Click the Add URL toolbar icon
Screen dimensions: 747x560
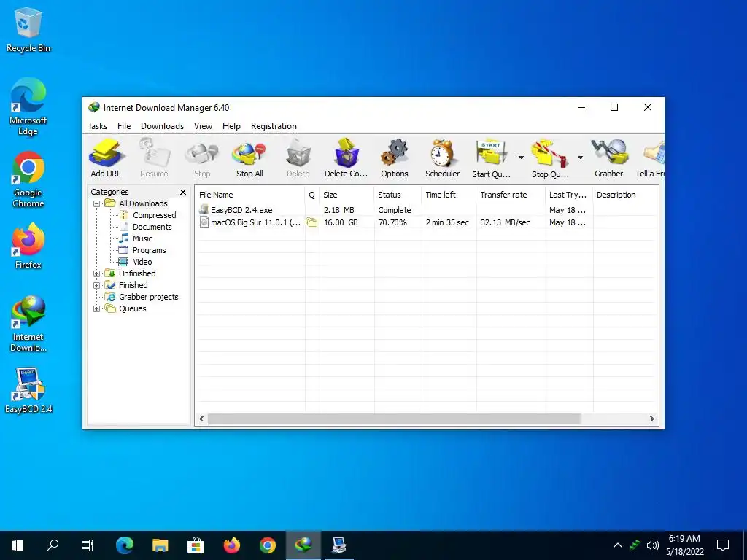pos(106,158)
